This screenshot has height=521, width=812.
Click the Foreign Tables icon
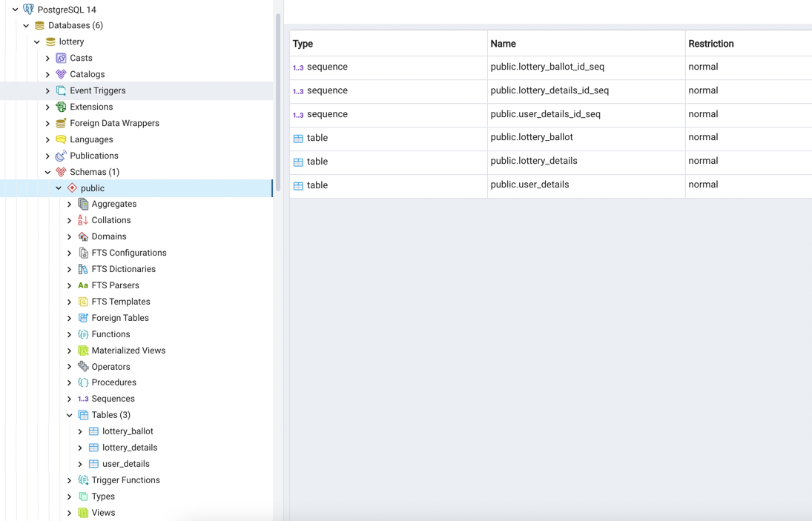83,318
